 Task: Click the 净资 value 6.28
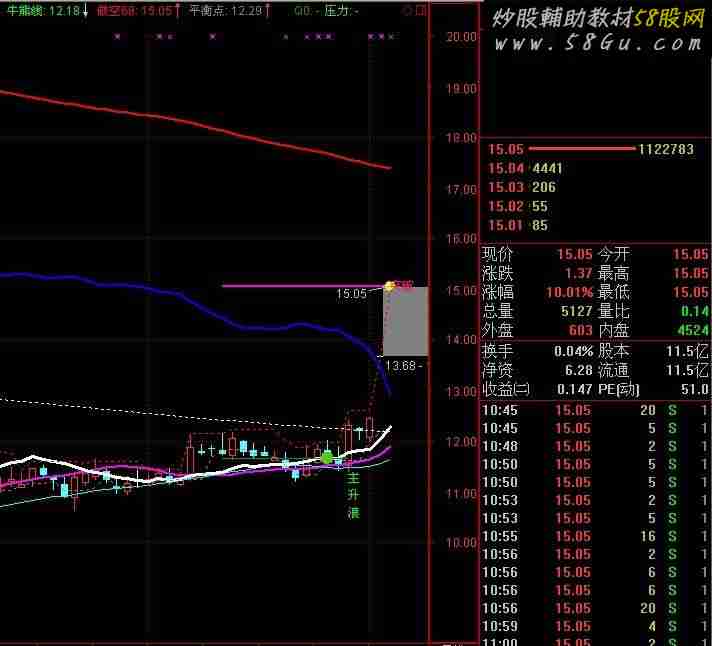[x=579, y=370]
